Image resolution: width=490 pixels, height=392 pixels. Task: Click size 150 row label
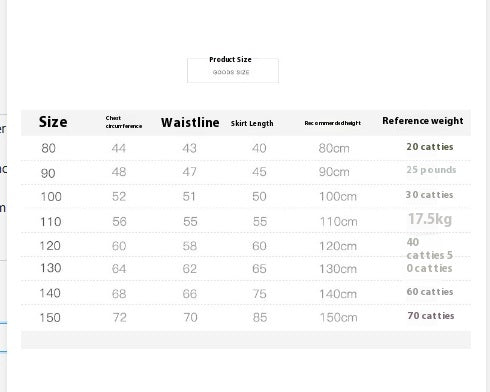coord(50,317)
